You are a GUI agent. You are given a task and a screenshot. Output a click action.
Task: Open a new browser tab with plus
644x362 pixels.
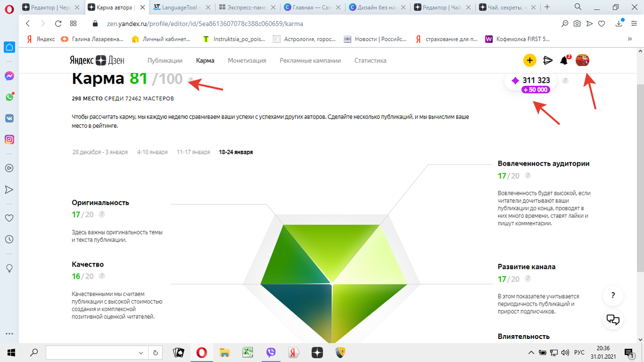pos(547,8)
